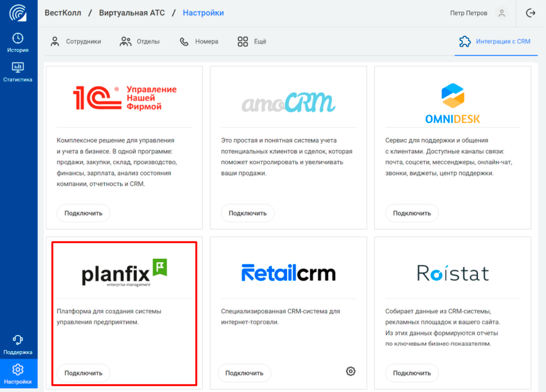Click the CRM integration puzzle icon
The width and height of the screenshot is (546, 392).
(x=465, y=42)
